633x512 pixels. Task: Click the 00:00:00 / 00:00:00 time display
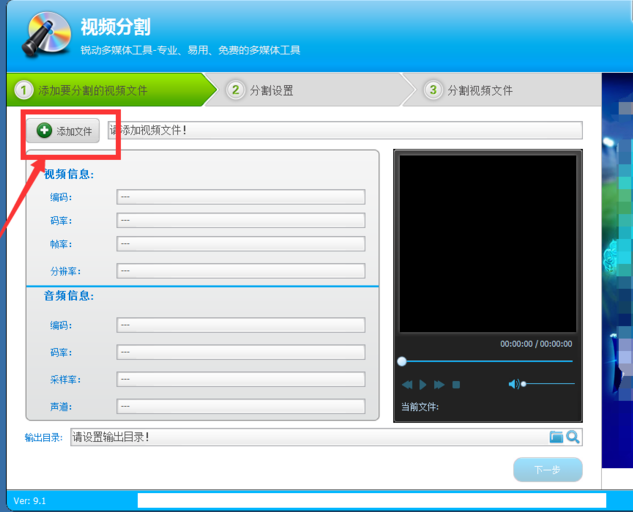coord(536,344)
